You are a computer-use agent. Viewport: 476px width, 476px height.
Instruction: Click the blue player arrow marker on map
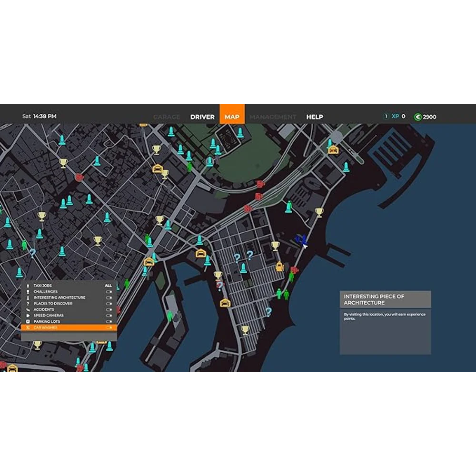point(301,240)
